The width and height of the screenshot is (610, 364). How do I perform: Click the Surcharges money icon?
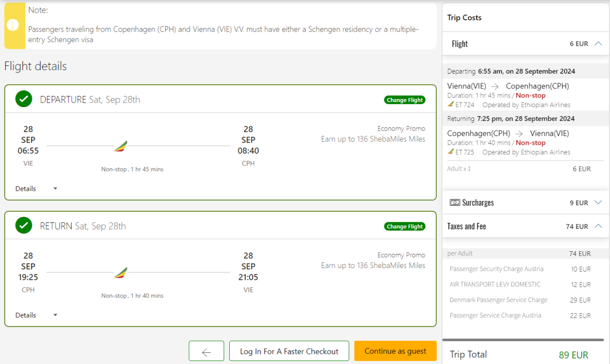click(455, 203)
